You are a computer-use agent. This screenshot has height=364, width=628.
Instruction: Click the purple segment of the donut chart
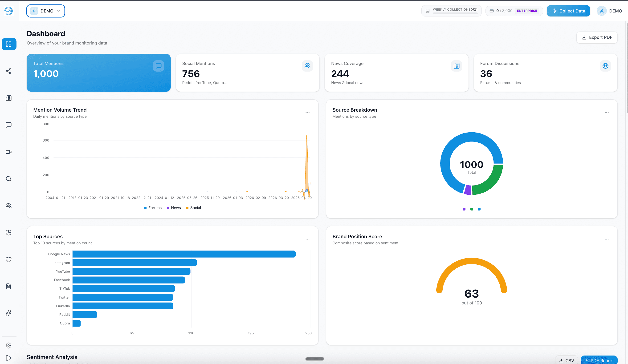coord(468,190)
